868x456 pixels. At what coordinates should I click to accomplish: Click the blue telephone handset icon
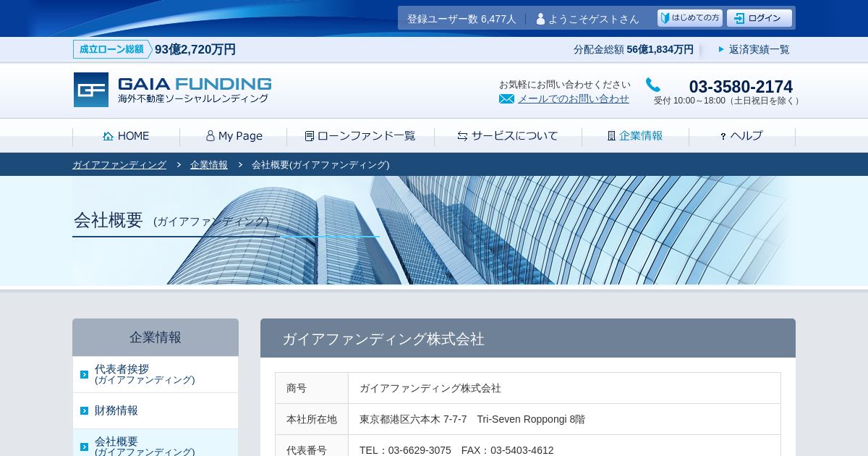[653, 85]
